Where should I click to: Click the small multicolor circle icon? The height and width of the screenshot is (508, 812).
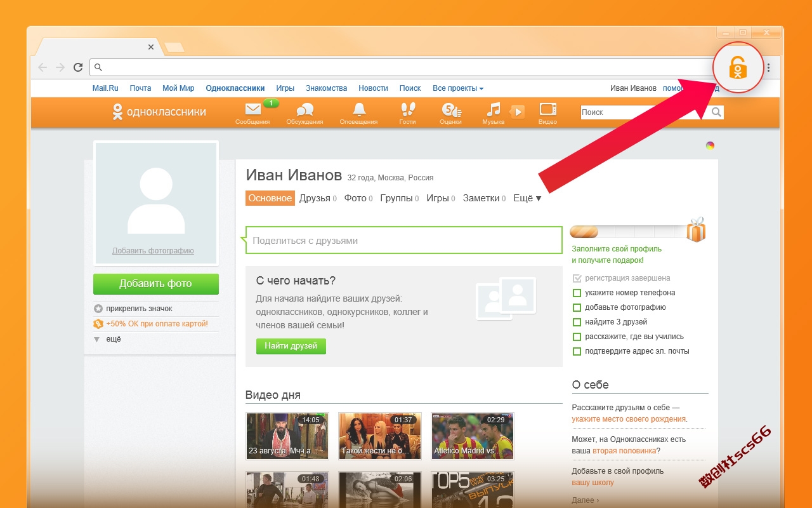[710, 145]
